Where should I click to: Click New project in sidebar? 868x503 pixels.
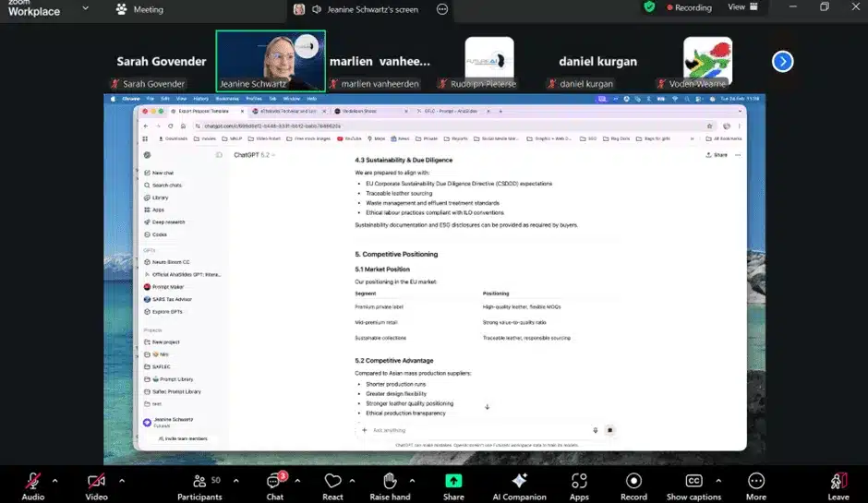(163, 342)
